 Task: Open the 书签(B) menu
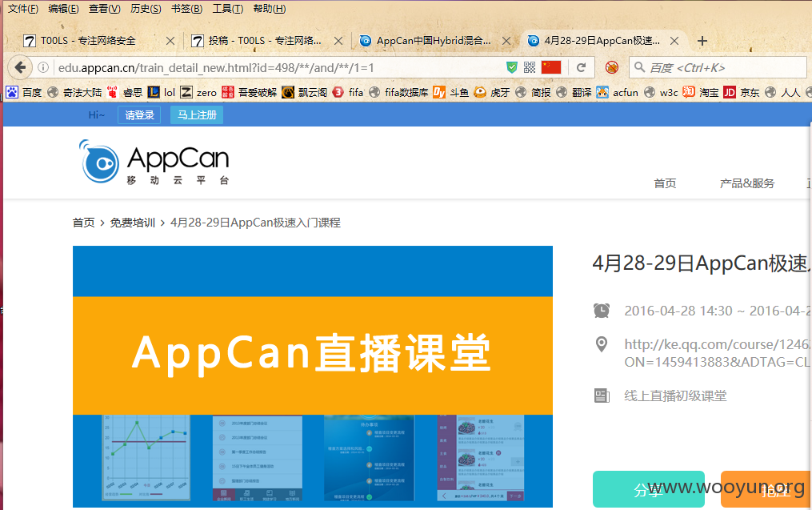tap(186, 9)
